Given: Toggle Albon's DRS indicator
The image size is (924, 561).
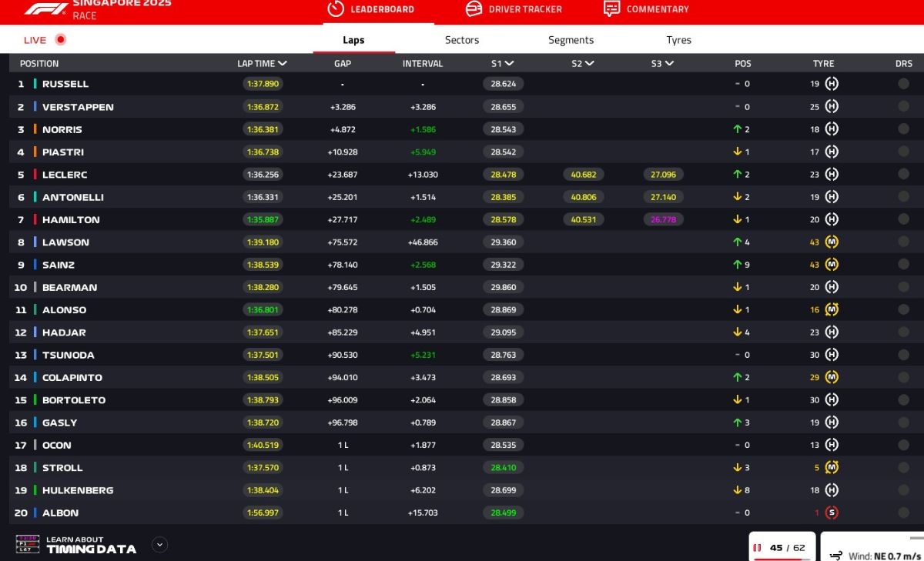Looking at the screenshot, I should (903, 513).
